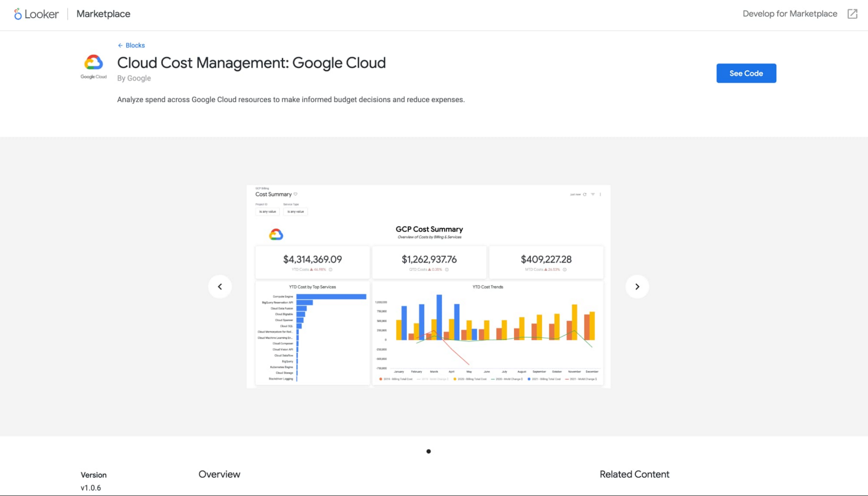Click the external link icon beside Develop for Marketplace

pyautogui.click(x=852, y=14)
